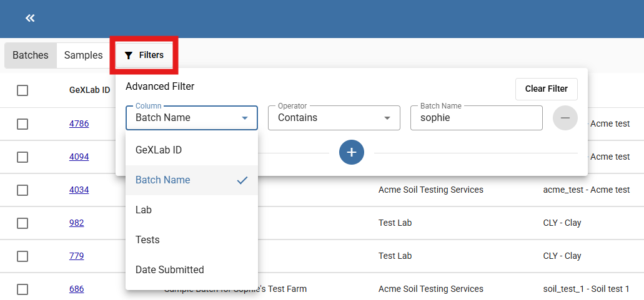Remove filter row with minus icon
This screenshot has width=644, height=300.
coord(565,118)
